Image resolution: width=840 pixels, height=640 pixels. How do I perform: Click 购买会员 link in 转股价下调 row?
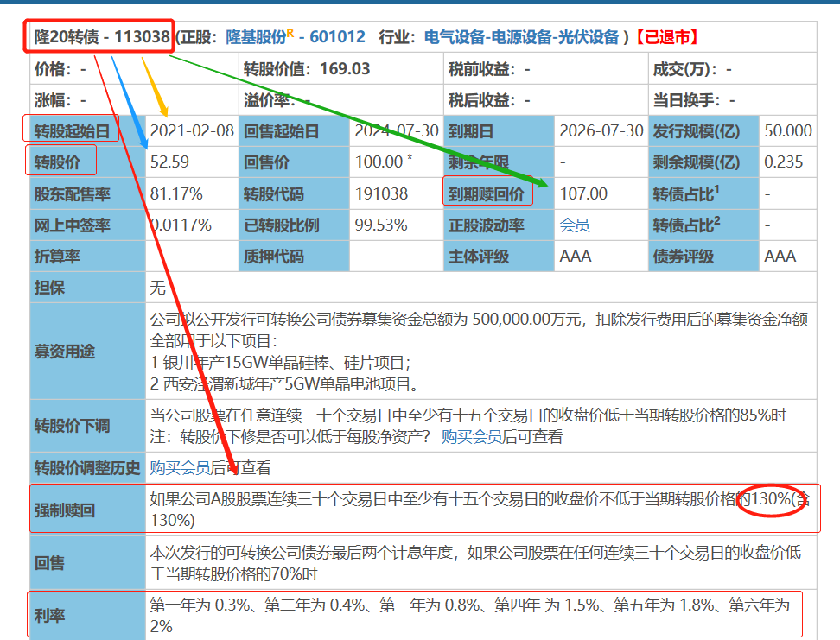click(x=472, y=437)
